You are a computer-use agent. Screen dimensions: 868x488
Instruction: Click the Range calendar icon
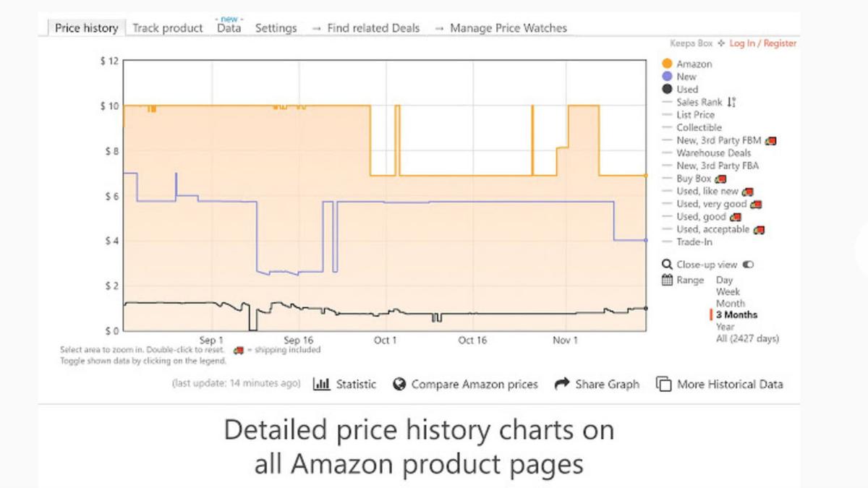(668, 280)
